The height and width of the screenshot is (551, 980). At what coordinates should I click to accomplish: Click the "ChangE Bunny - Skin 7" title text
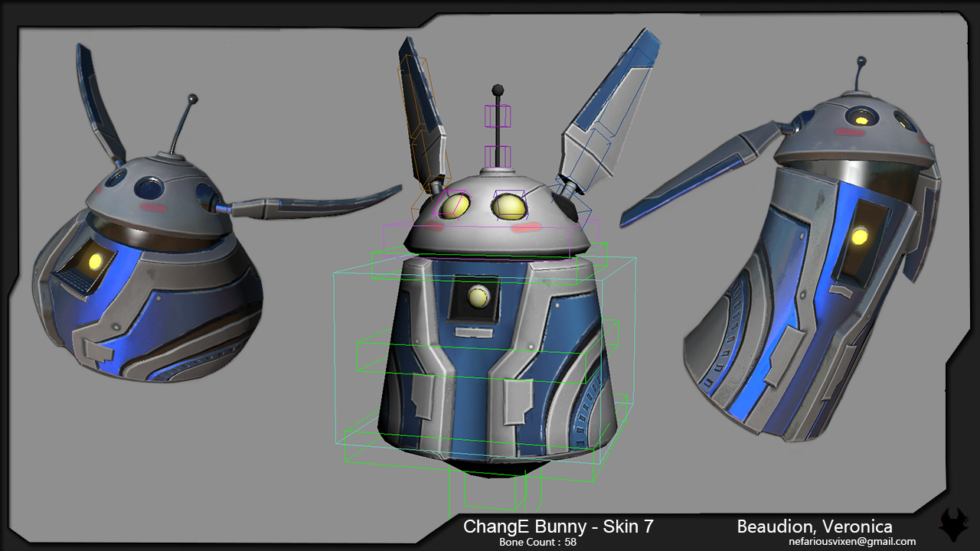(558, 527)
